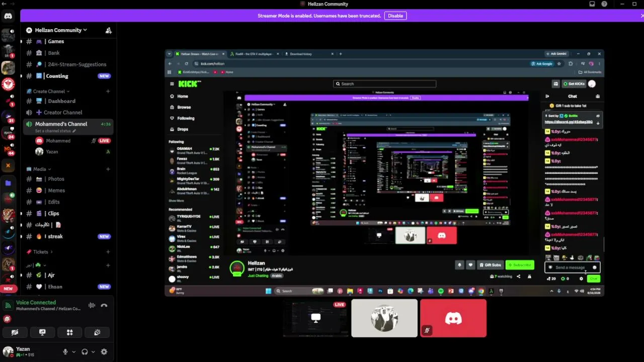Image resolution: width=644 pixels, height=362 pixels.
Task: Toggle microphone mute in the user panel
Action: click(x=65, y=352)
